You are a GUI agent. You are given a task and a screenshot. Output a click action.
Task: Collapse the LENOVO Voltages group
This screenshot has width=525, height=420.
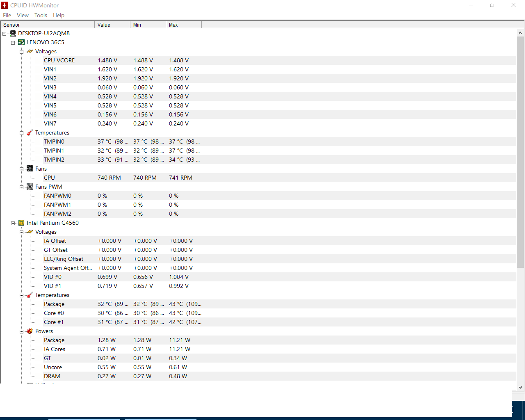tap(22, 52)
